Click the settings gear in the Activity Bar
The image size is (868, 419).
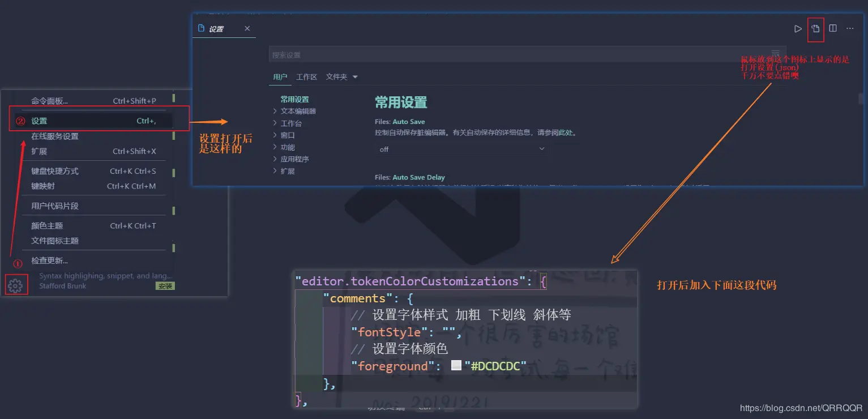pyautogui.click(x=16, y=284)
